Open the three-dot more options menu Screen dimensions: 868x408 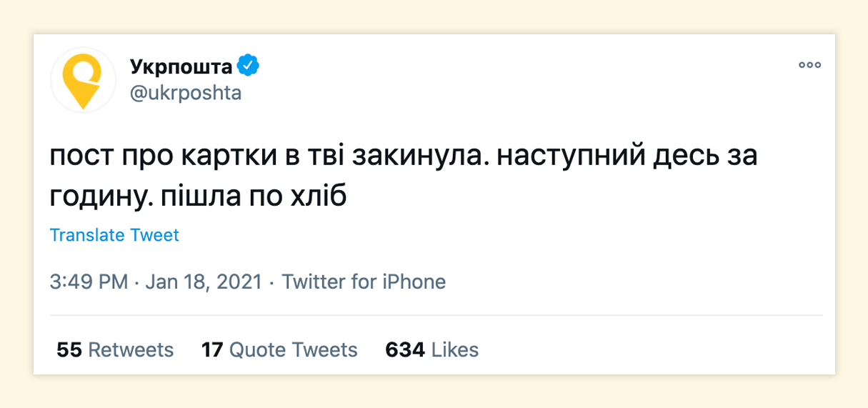809,65
